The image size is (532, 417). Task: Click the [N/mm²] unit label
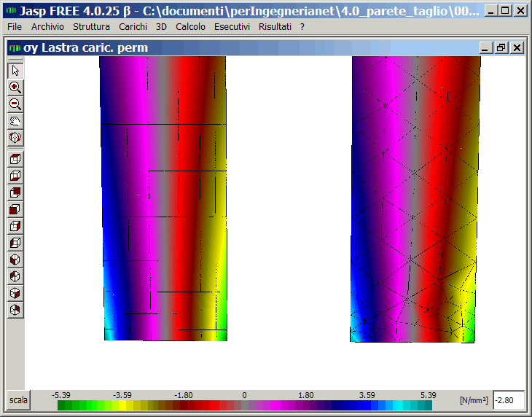(x=474, y=400)
